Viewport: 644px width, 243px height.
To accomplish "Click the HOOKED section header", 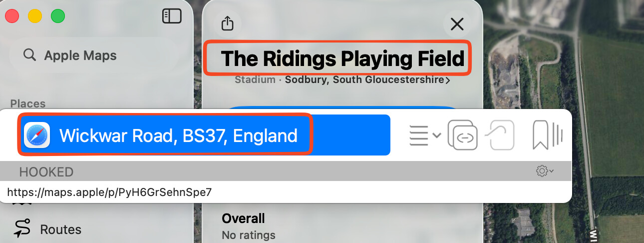I will coord(46,172).
